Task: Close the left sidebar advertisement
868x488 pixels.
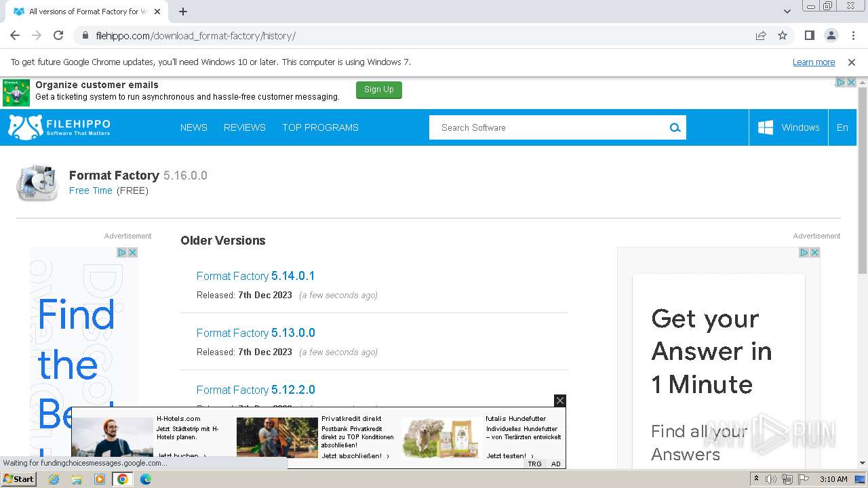Action: tap(133, 252)
